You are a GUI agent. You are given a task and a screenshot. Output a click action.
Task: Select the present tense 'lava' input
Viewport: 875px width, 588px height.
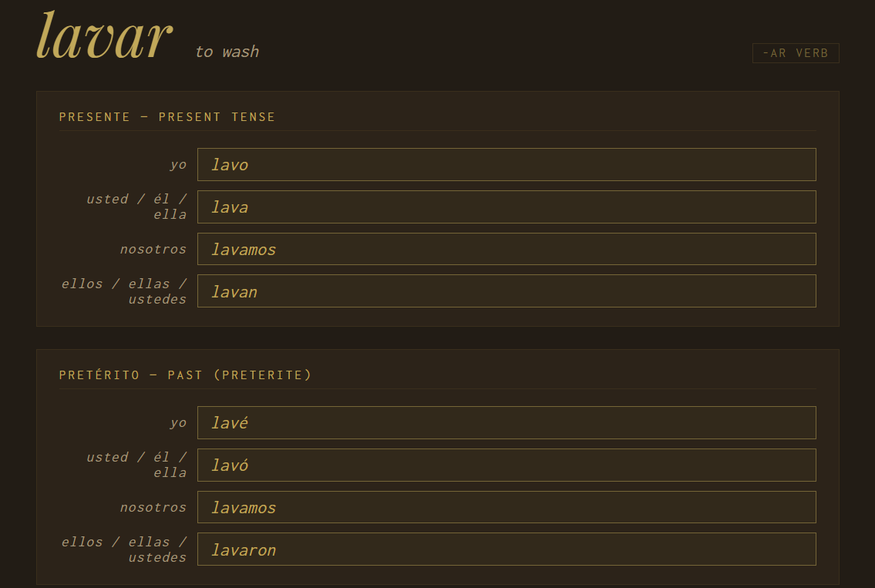click(x=506, y=207)
